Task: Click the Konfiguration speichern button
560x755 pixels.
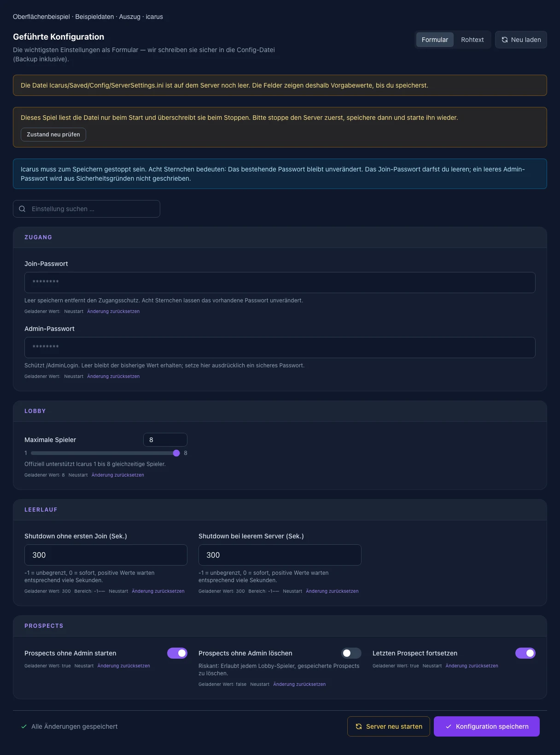Action: 487,726
